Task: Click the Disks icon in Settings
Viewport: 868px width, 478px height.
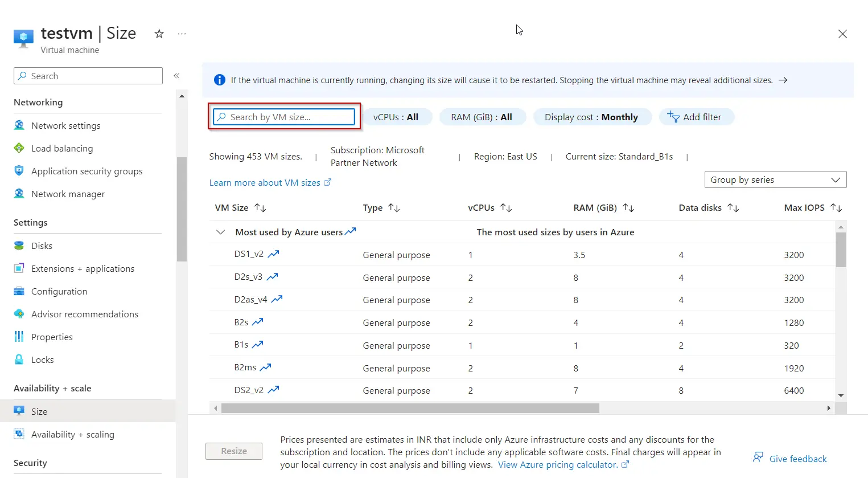Action: [19, 246]
